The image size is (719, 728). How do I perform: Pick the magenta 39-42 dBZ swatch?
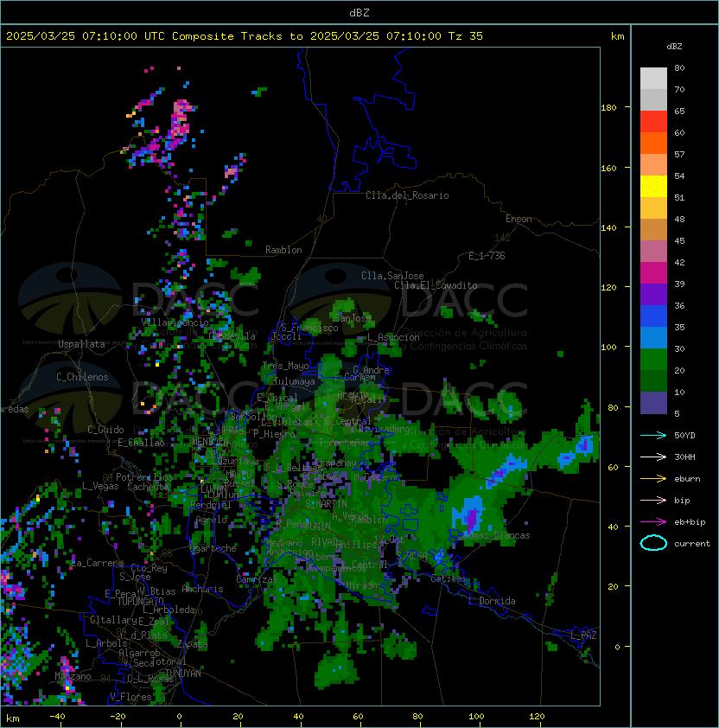653,273
